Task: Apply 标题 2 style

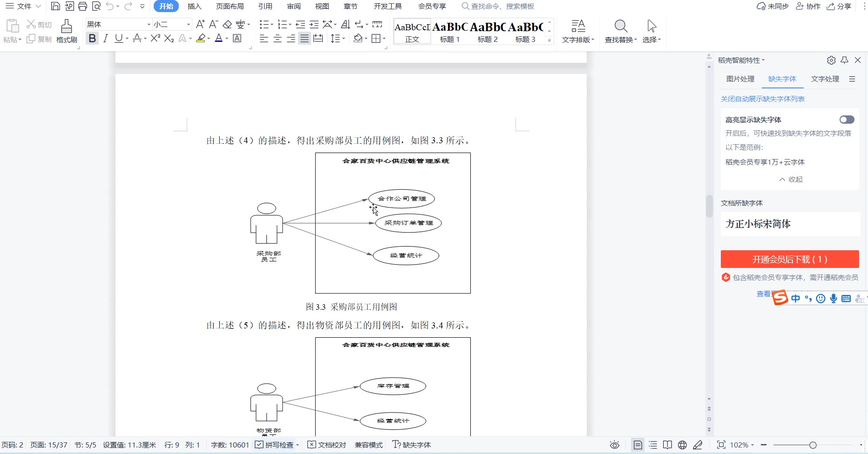Action: point(488,32)
